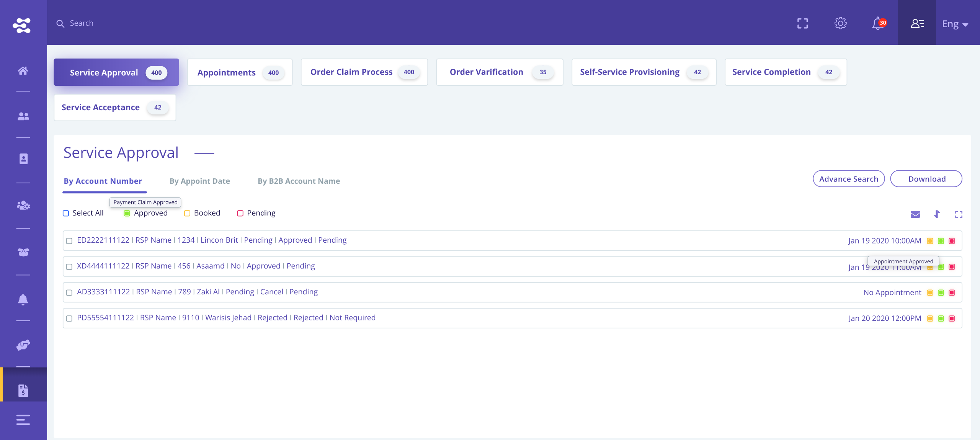Open the handshake sidebar icon
Screen dimensions: 980x444
click(x=23, y=345)
